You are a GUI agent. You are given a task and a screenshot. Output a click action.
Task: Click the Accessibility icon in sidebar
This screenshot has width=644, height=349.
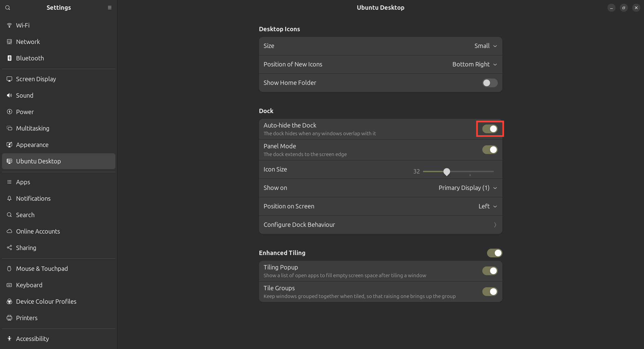point(9,339)
